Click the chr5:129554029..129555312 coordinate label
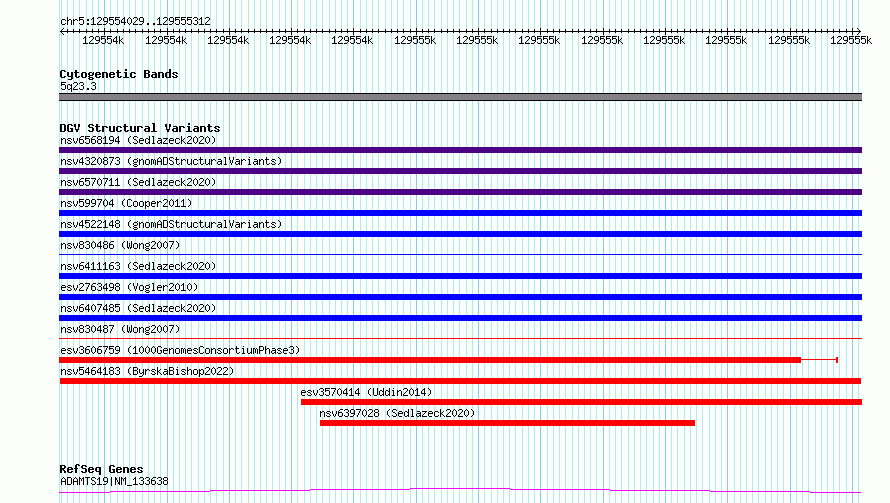Viewport: 890px width, 503px height. tap(135, 21)
